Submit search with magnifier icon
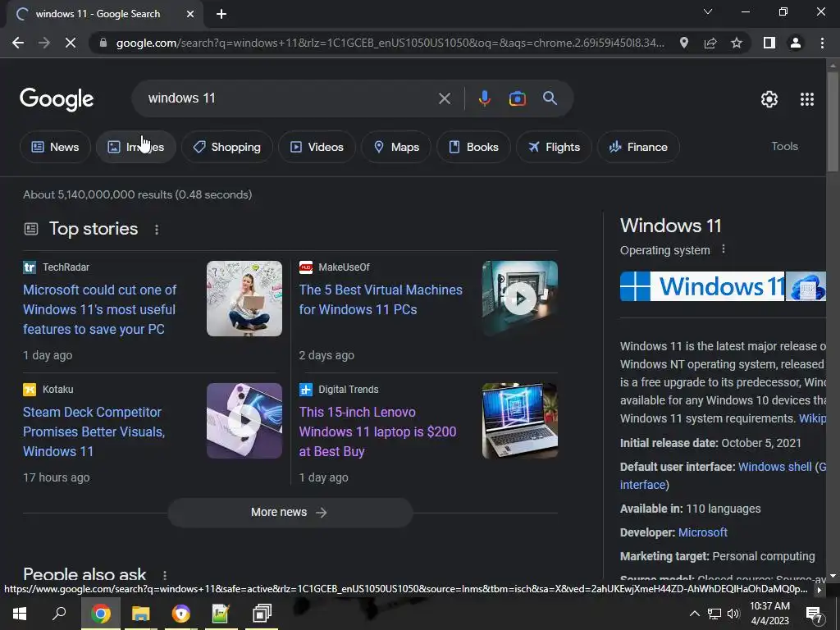Image resolution: width=840 pixels, height=630 pixels. 550,98
